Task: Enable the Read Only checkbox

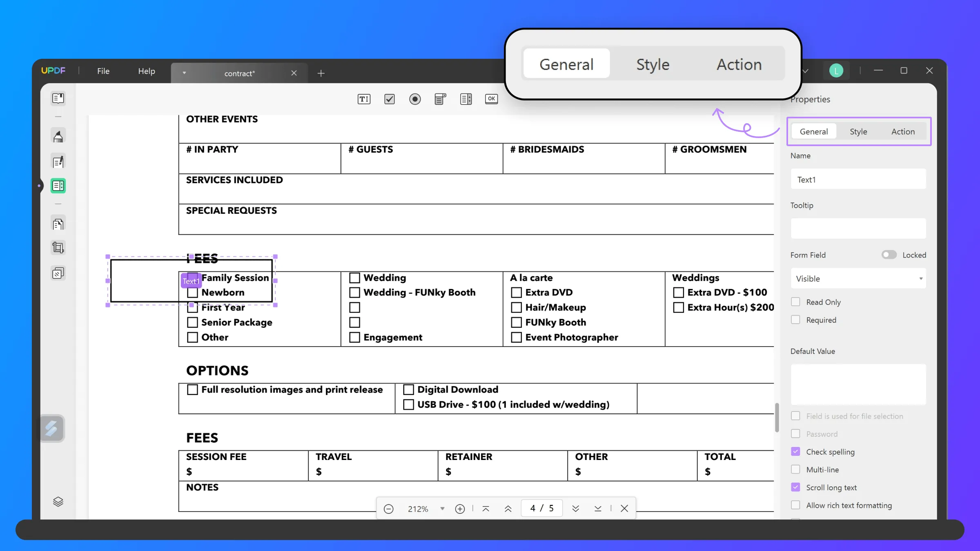Action: point(795,301)
